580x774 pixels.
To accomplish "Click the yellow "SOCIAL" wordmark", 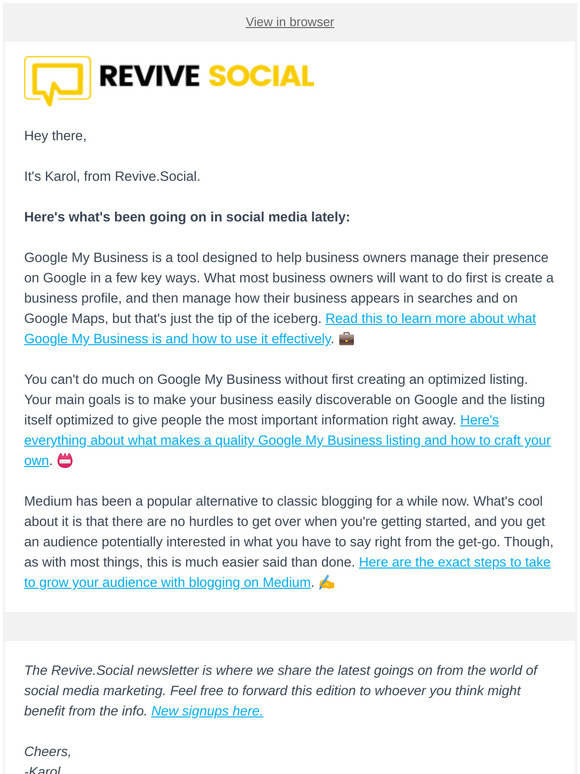I will (261, 76).
